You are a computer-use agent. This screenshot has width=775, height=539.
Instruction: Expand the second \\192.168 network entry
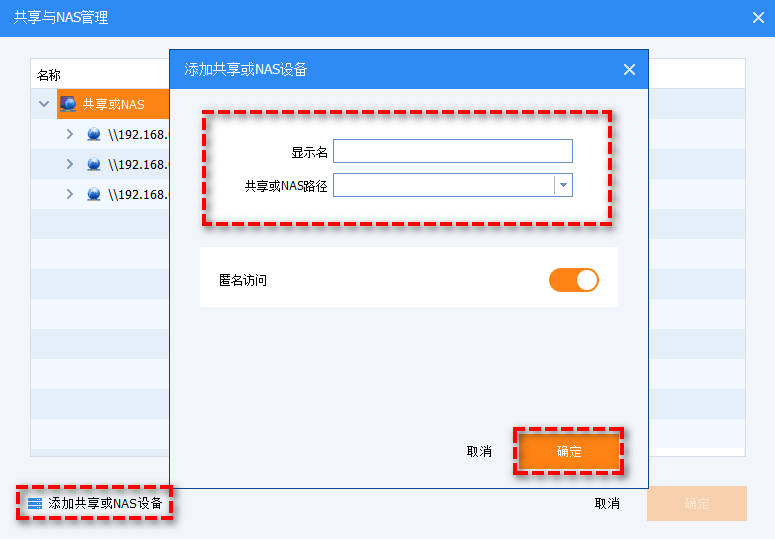click(x=70, y=164)
